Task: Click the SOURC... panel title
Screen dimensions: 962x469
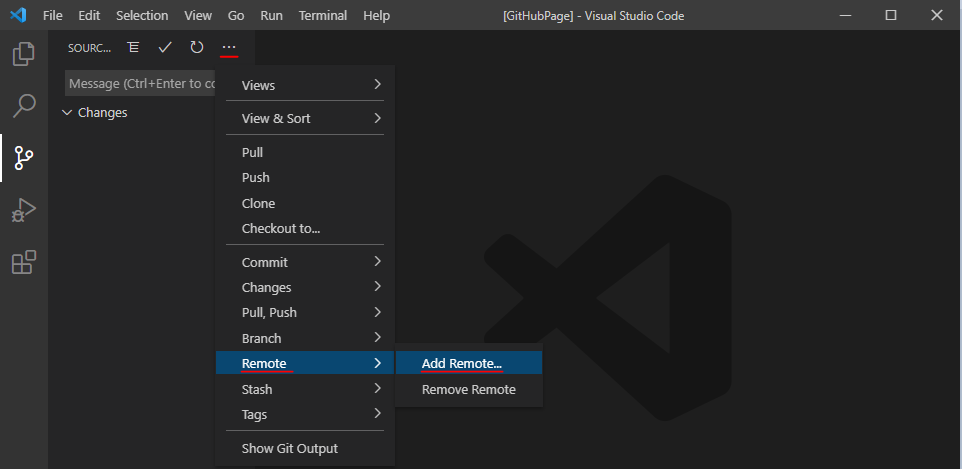Action: pos(90,48)
